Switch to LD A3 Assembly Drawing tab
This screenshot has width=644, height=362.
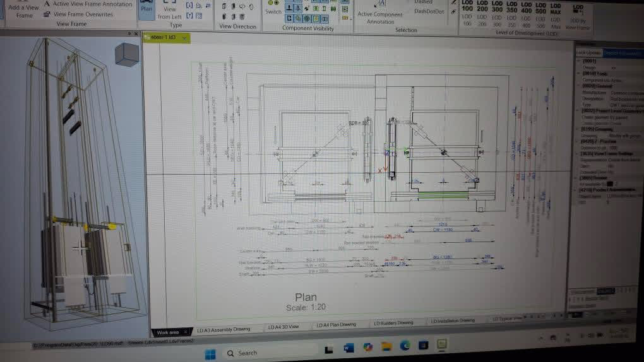click(x=223, y=329)
